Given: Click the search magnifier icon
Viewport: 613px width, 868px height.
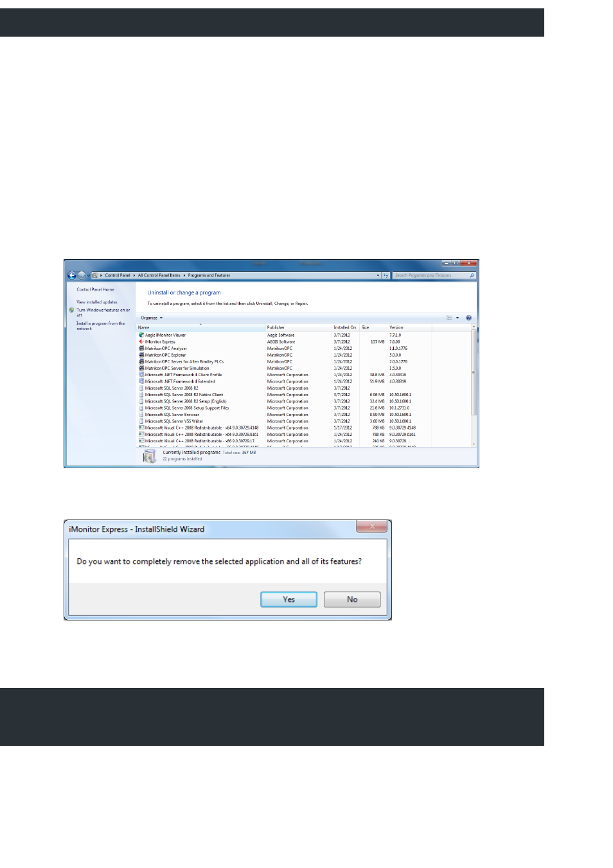Looking at the screenshot, I should click(472, 275).
